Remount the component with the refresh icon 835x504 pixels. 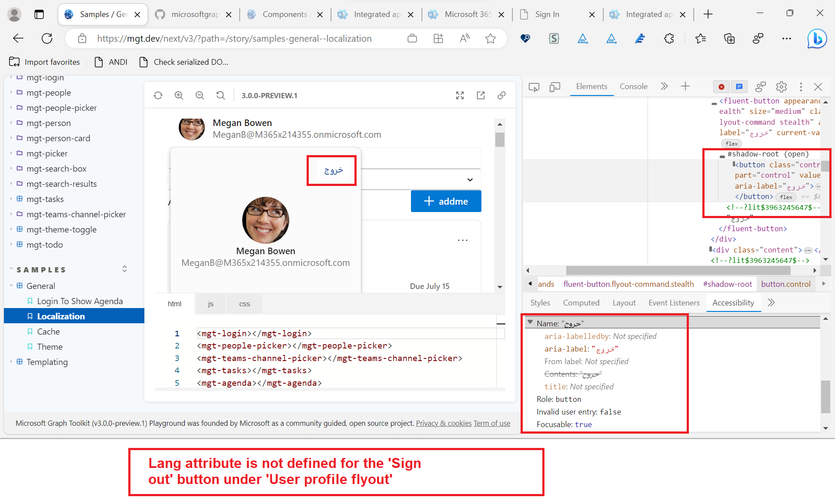pos(158,95)
